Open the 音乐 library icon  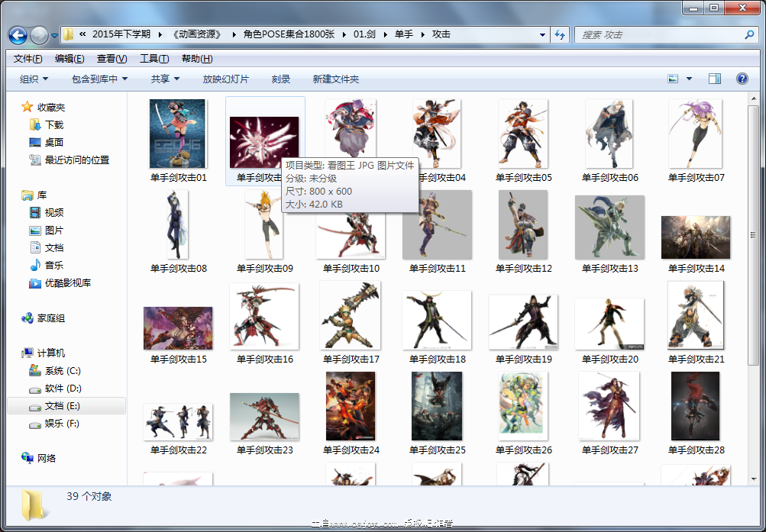(34, 265)
